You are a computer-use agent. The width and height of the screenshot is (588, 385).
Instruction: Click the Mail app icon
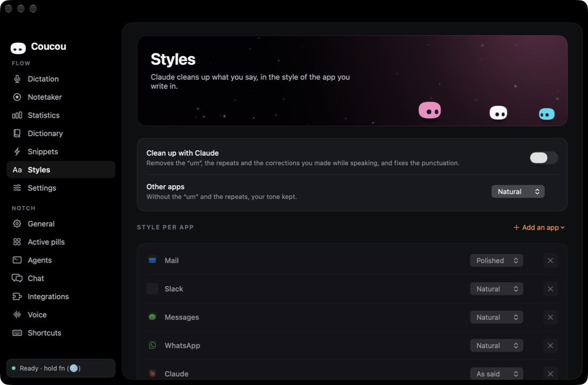[152, 260]
